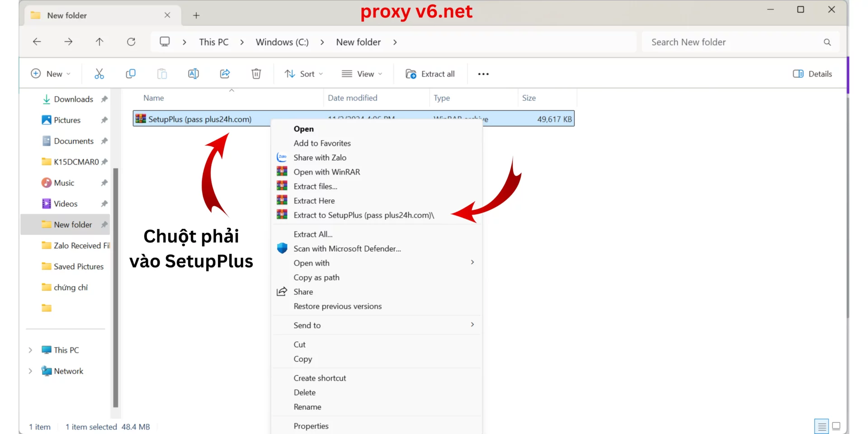Expand This PC in navigation tree

(x=30, y=350)
